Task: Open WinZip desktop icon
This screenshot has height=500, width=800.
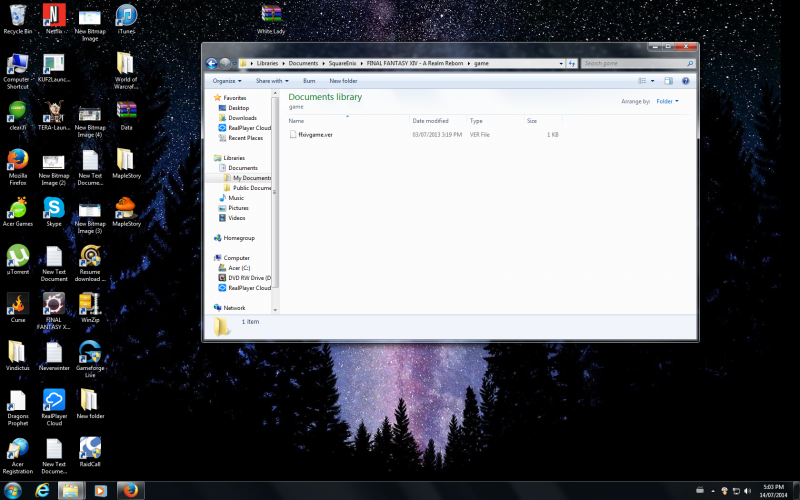Action: (x=90, y=308)
